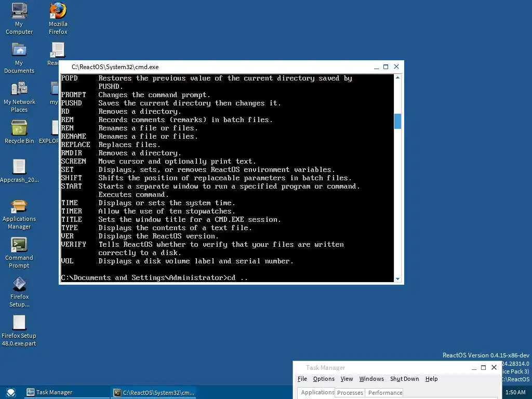
Task: Minimize the cmd.exe window
Action: point(376,67)
